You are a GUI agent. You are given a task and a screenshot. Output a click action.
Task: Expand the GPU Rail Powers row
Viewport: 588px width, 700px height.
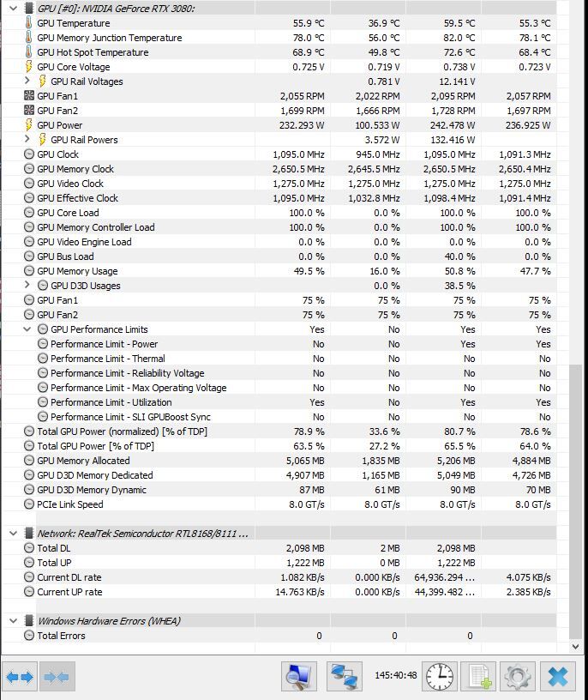click(x=27, y=140)
